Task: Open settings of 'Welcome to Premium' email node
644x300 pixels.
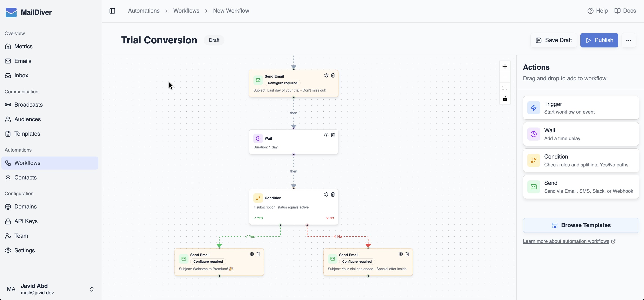Action: tap(252, 254)
